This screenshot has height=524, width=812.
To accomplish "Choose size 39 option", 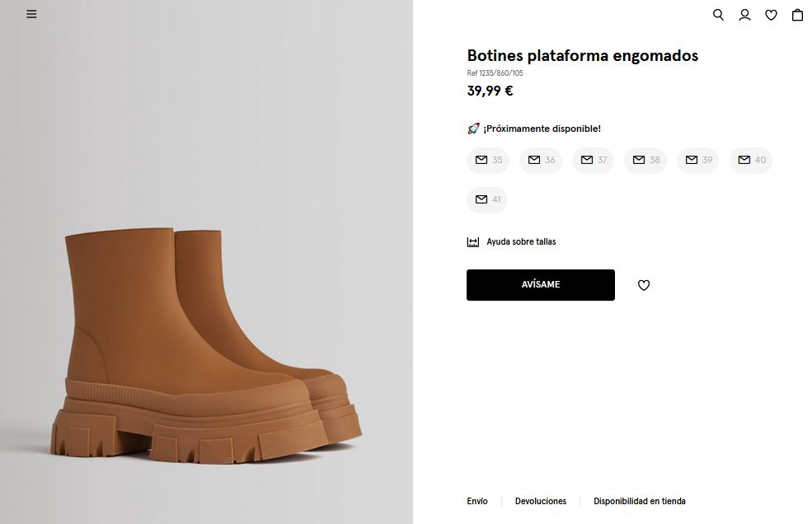I will [x=698, y=160].
